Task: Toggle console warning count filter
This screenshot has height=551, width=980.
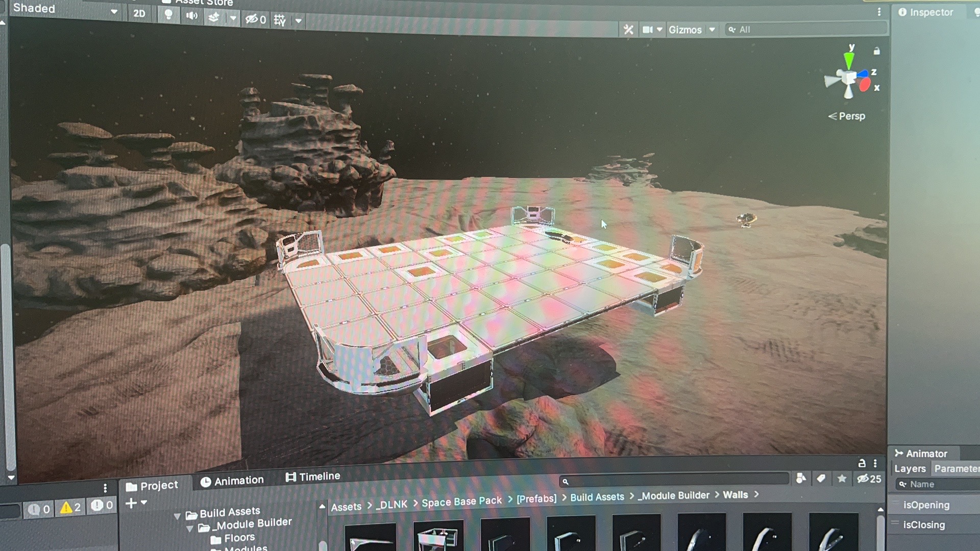Action: click(70, 508)
